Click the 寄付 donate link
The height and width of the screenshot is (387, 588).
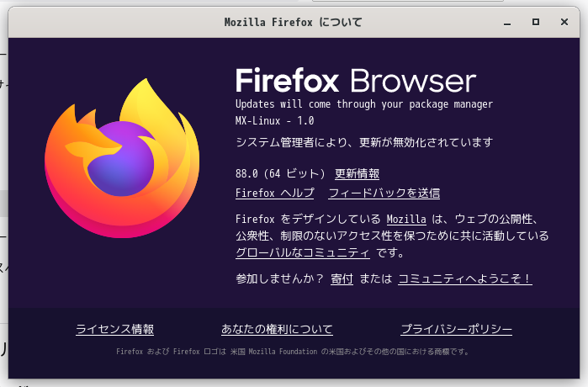342,278
